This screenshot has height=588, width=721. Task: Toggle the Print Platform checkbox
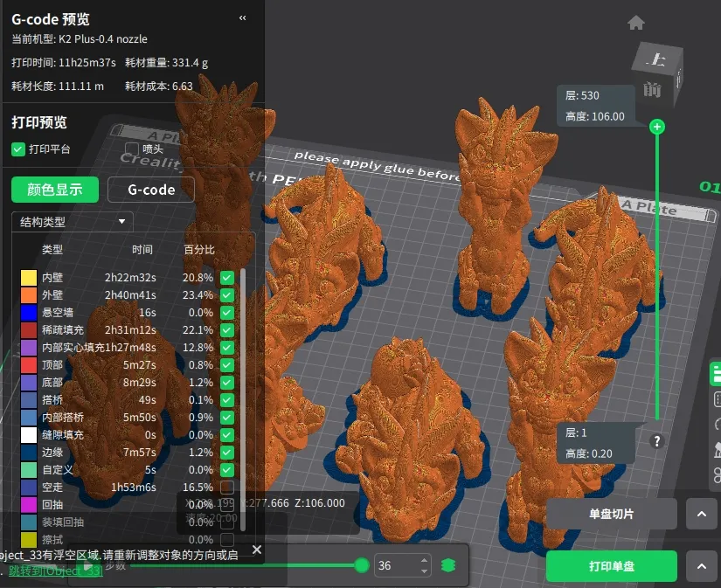coord(18,149)
